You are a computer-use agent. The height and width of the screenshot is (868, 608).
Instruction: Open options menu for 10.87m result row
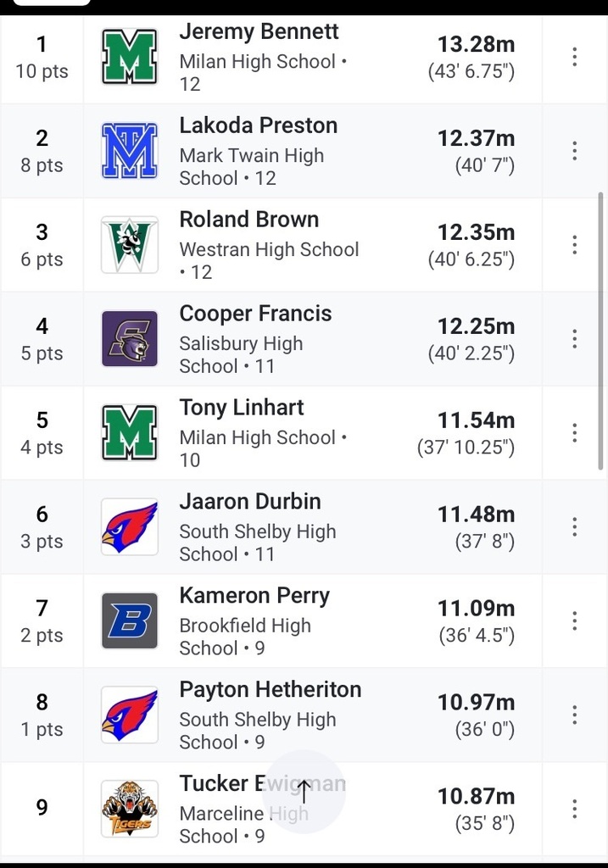pyautogui.click(x=574, y=809)
